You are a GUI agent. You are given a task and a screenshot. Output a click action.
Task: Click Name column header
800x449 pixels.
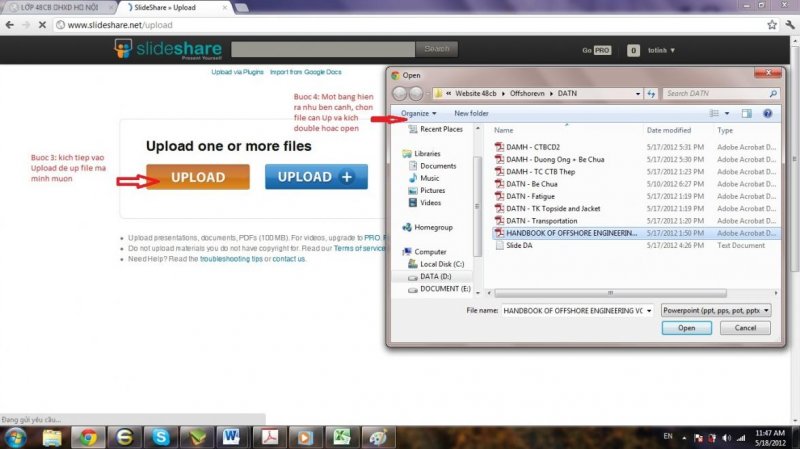(503, 130)
